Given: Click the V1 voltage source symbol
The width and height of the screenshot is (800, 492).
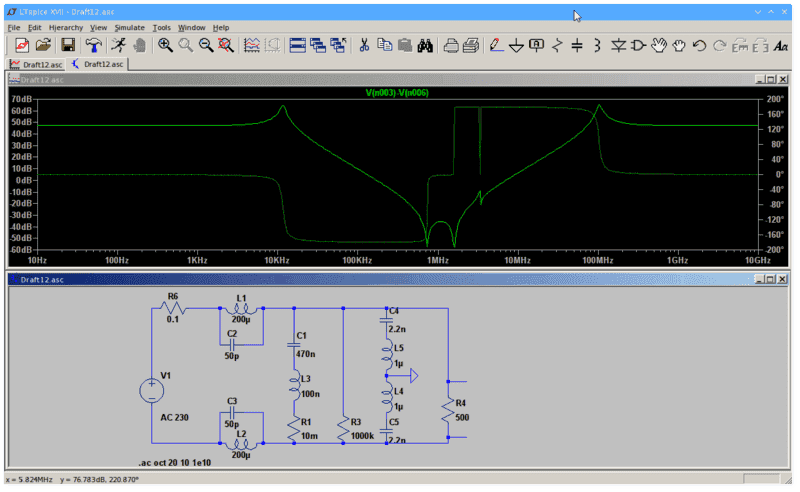Looking at the screenshot, I should click(152, 392).
